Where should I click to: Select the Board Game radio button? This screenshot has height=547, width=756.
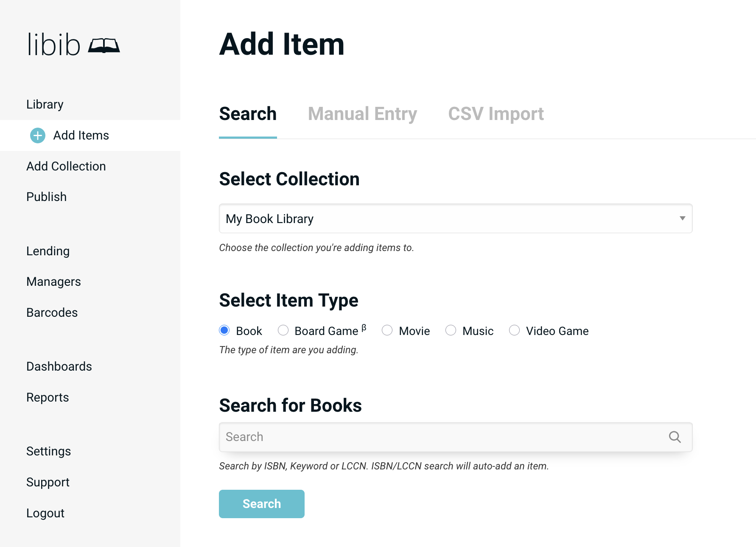click(x=283, y=330)
